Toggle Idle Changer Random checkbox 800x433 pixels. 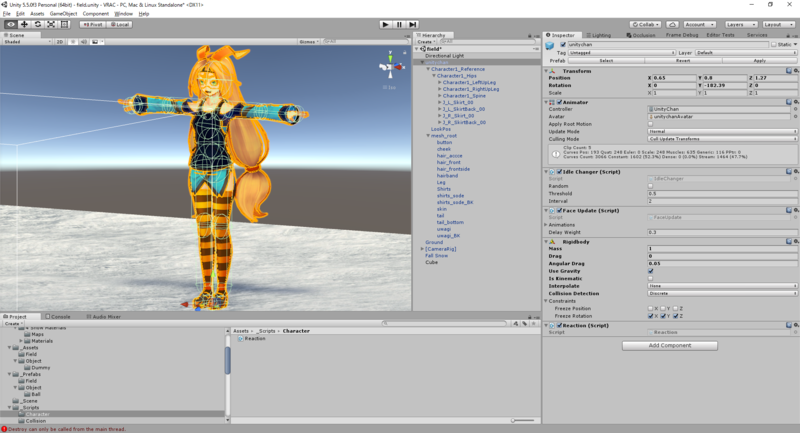[651, 186]
